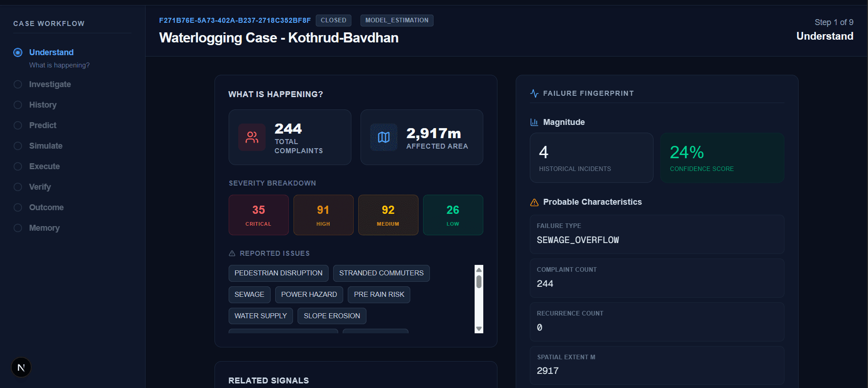The width and height of the screenshot is (868, 388).
Task: Click the PEDESTRIAN DISRUPTION issue tag
Action: click(278, 273)
